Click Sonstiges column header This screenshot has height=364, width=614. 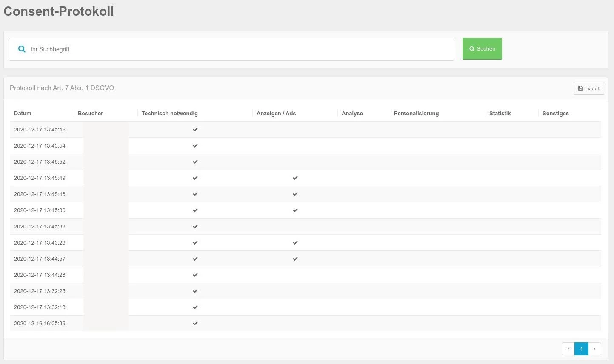(555, 114)
